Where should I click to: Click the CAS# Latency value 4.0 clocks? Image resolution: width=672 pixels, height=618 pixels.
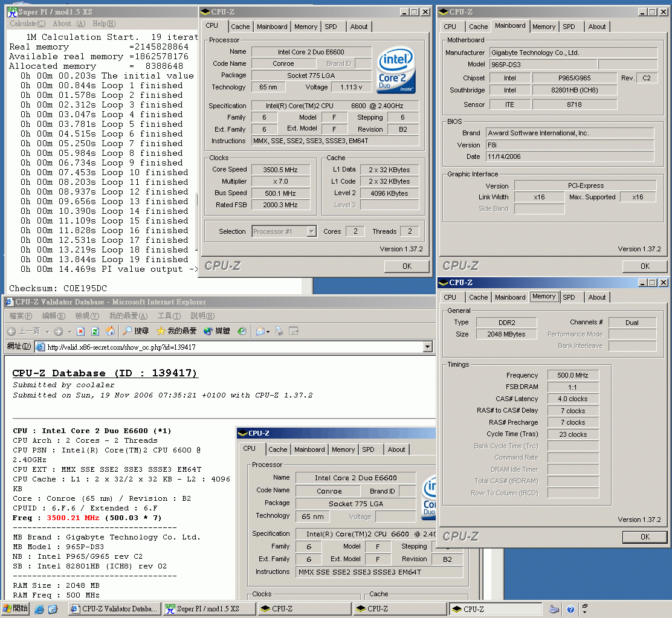(x=572, y=399)
